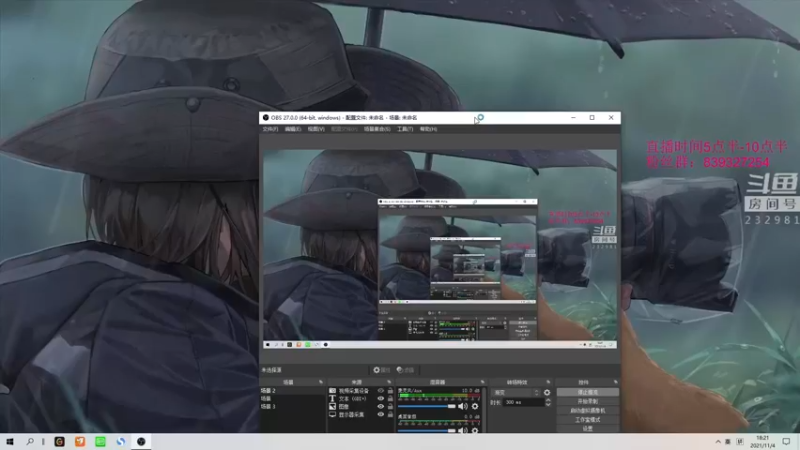Image resolution: width=800 pixels, height=450 pixels.
Task: Pop out the scenes dock panel
Action: pos(321,382)
